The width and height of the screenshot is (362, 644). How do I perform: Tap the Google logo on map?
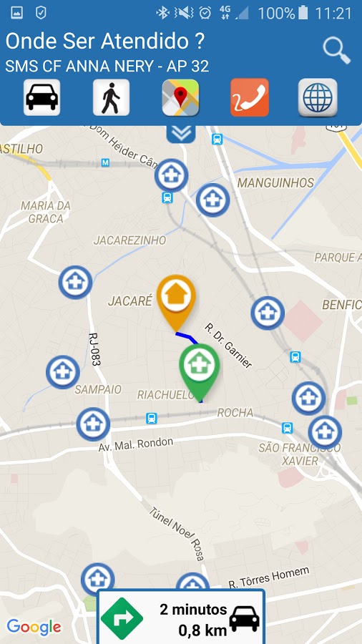click(34, 627)
